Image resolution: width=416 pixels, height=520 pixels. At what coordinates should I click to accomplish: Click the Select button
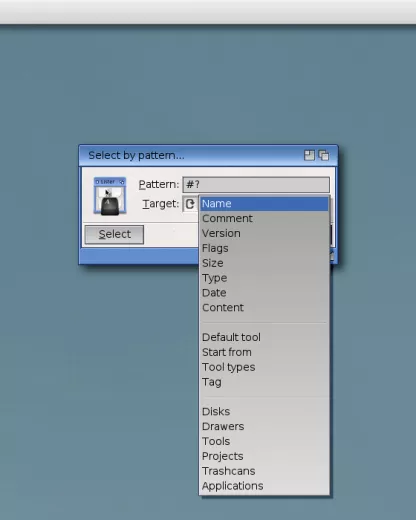114,234
